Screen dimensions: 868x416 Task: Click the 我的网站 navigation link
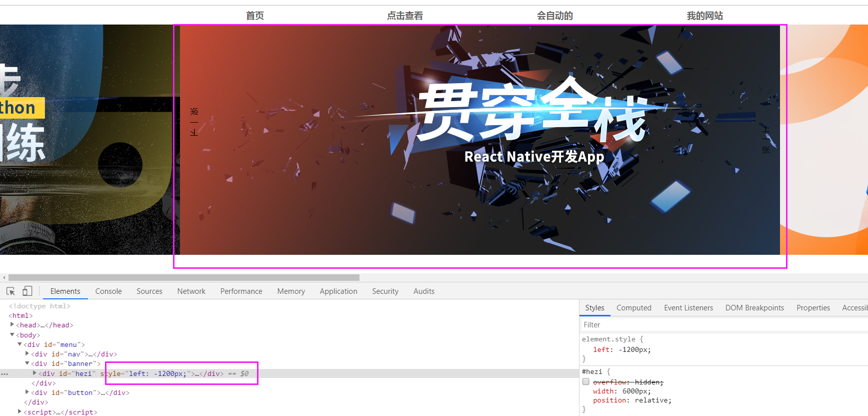tap(705, 16)
